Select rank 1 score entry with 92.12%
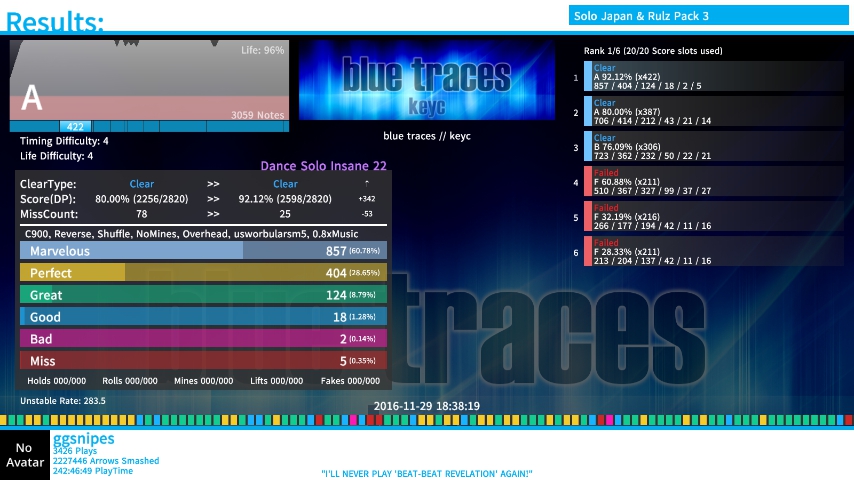This screenshot has width=854, height=480. (x=714, y=77)
